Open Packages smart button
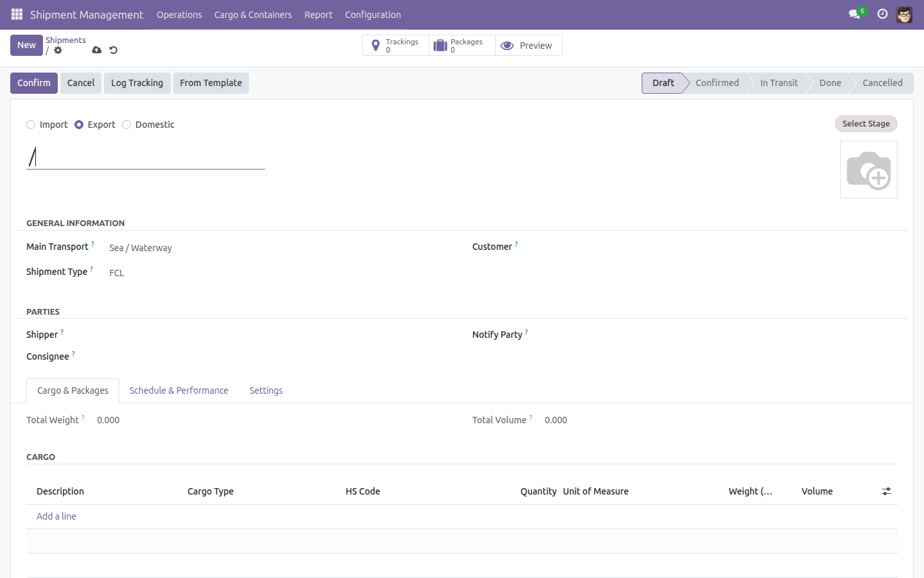The width and height of the screenshot is (924, 578). [x=462, y=46]
